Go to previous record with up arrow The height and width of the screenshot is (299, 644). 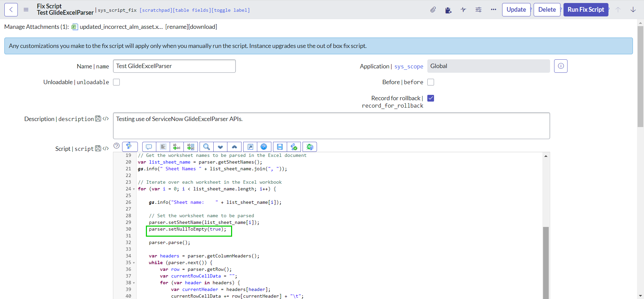(618, 10)
